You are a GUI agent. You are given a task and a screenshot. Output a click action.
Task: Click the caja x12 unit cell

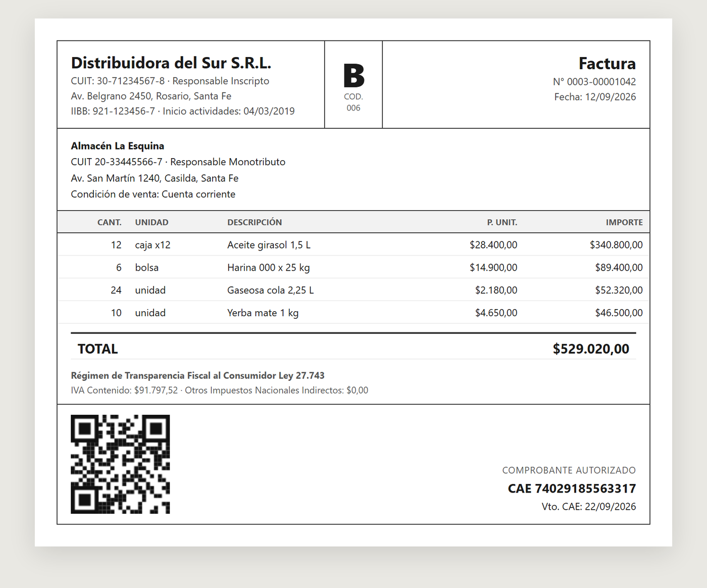tap(153, 245)
